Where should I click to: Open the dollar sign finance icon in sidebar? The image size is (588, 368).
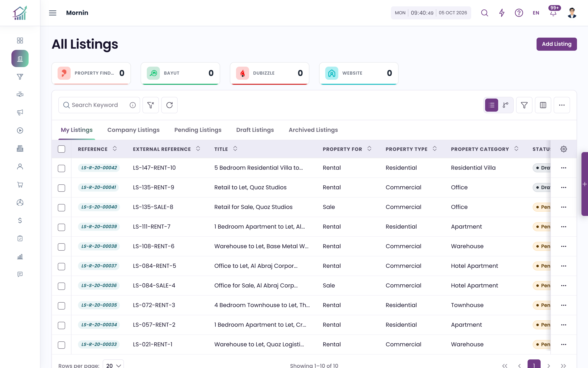pos(20,221)
